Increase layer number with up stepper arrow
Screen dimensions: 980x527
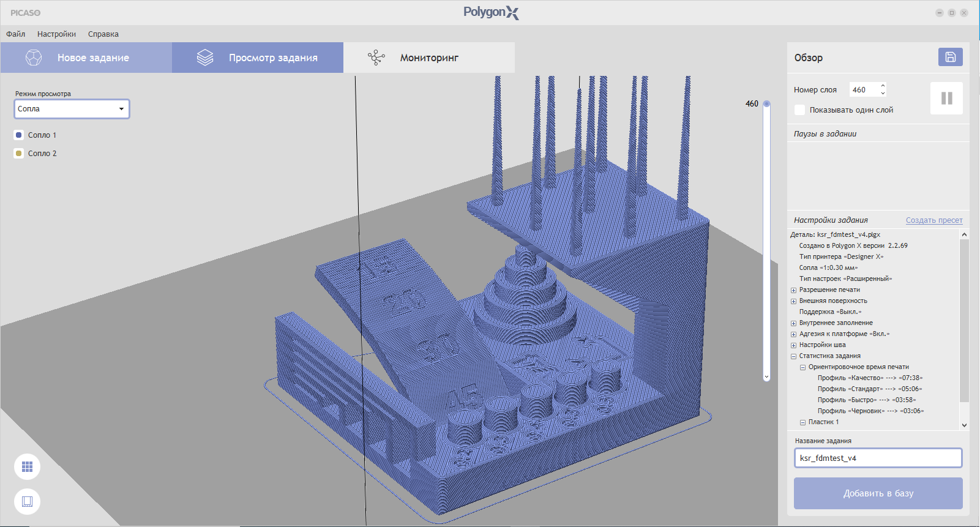[883, 86]
